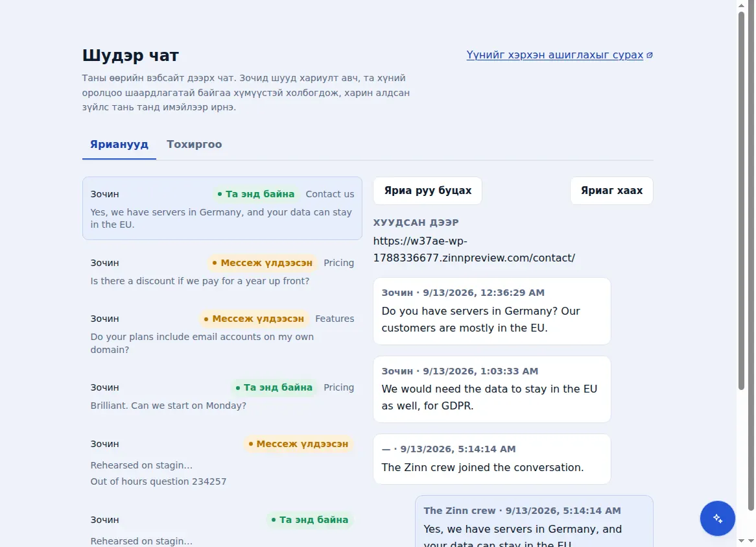The height and width of the screenshot is (547, 756).
Task: Open the 'Out of hours question 234257' conversation
Action: coord(222,462)
